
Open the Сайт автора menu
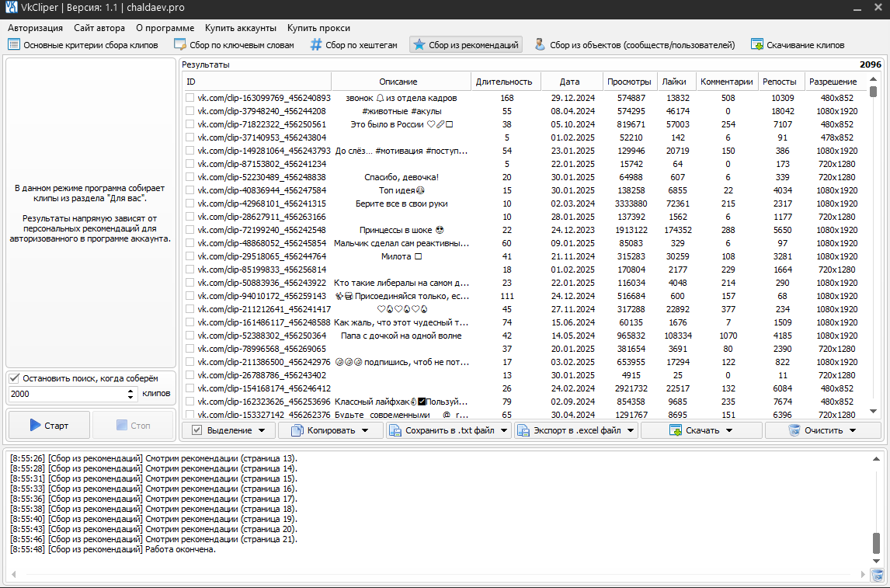point(99,28)
